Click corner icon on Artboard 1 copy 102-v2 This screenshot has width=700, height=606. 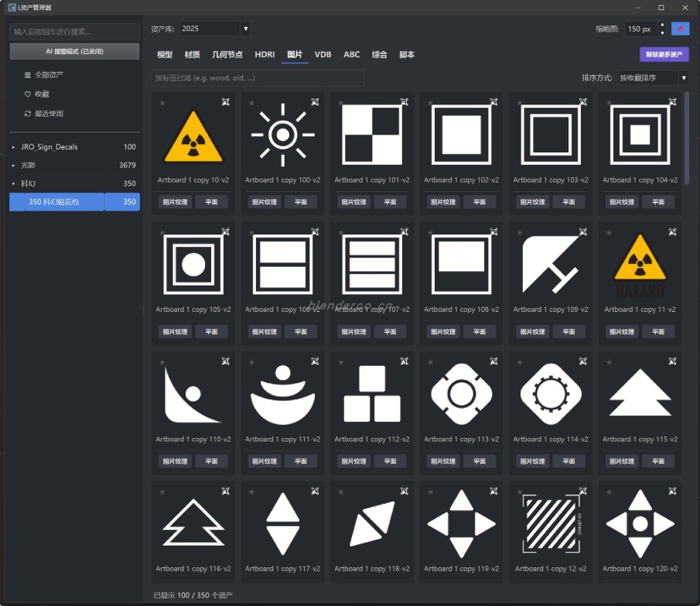tap(493, 102)
